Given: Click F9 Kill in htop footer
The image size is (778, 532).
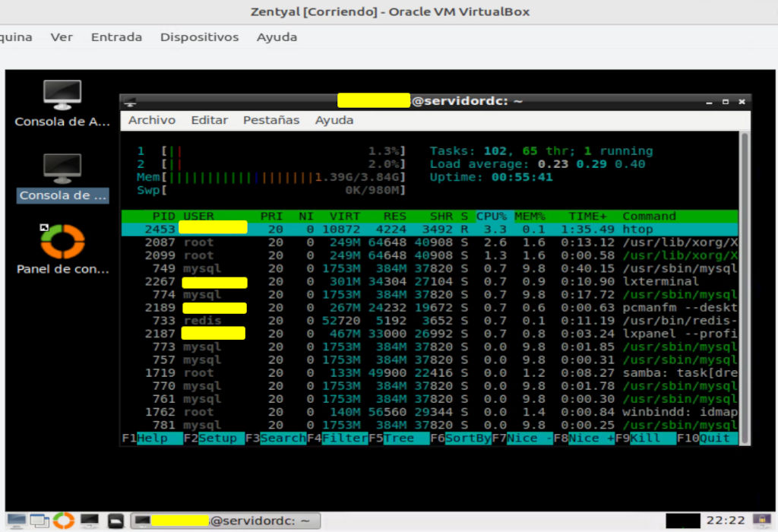Looking at the screenshot, I should coord(646,439).
